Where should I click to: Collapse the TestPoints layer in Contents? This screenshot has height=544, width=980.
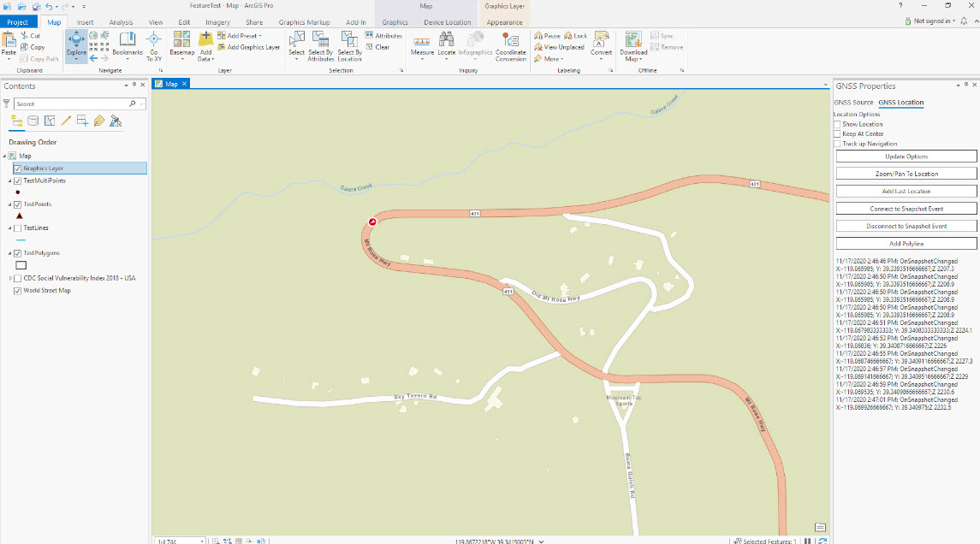pyautogui.click(x=11, y=204)
